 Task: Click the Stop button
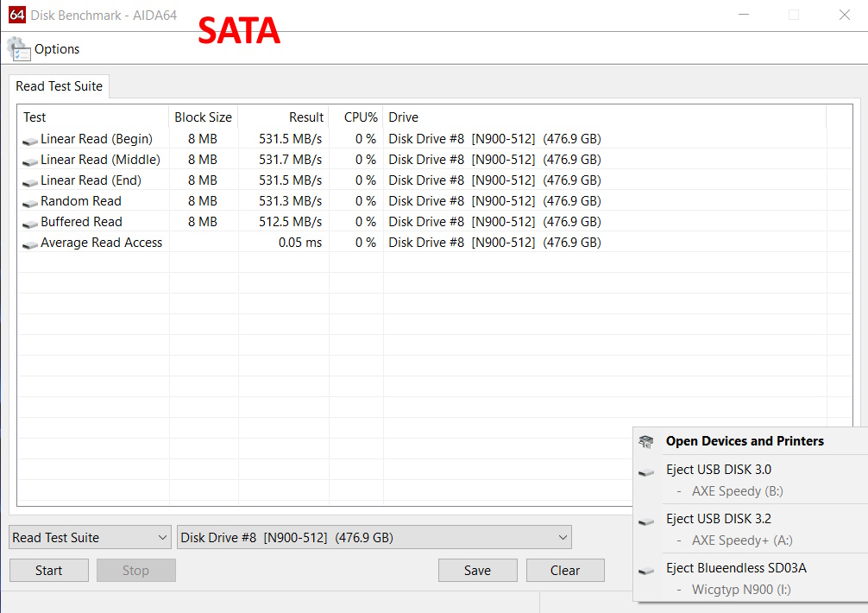coord(136,571)
